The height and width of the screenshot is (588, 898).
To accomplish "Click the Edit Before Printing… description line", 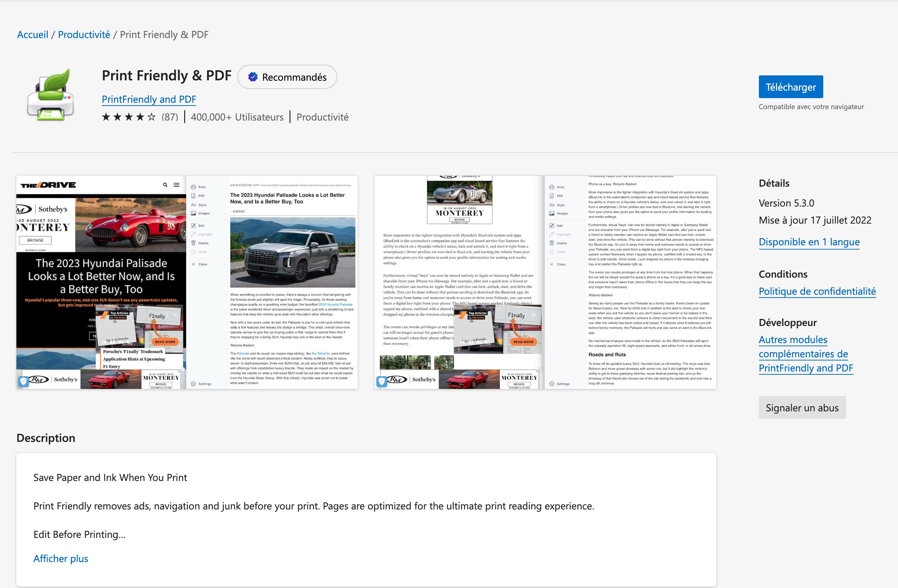I will pyautogui.click(x=80, y=534).
